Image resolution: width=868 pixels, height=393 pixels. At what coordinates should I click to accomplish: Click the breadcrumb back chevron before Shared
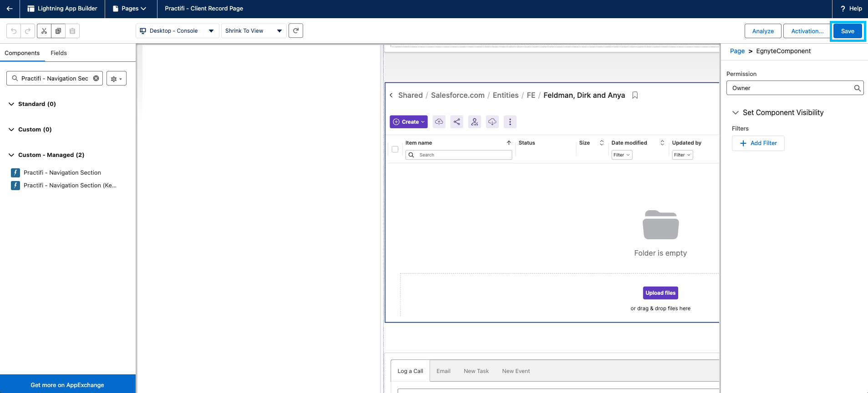pos(391,95)
